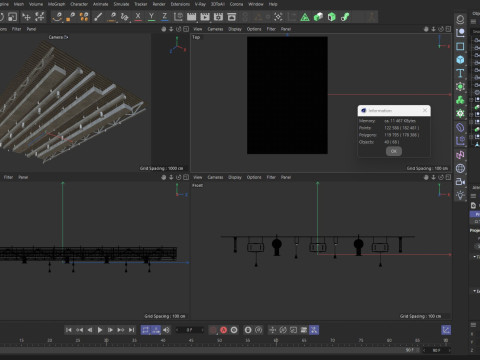The width and height of the screenshot is (480, 360).
Task: Click the current frame input field
Action: click(x=190, y=330)
